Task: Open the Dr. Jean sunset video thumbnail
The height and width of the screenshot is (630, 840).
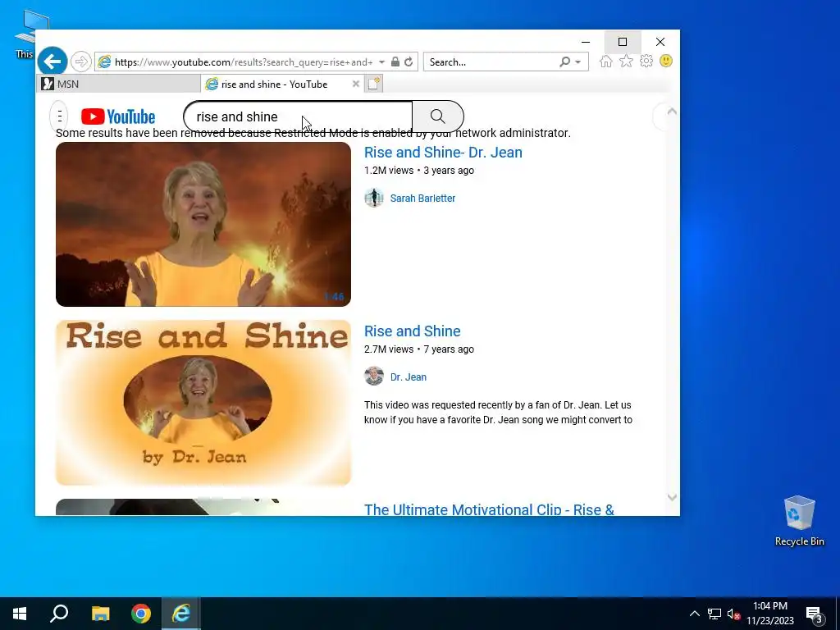Action: pos(203,225)
